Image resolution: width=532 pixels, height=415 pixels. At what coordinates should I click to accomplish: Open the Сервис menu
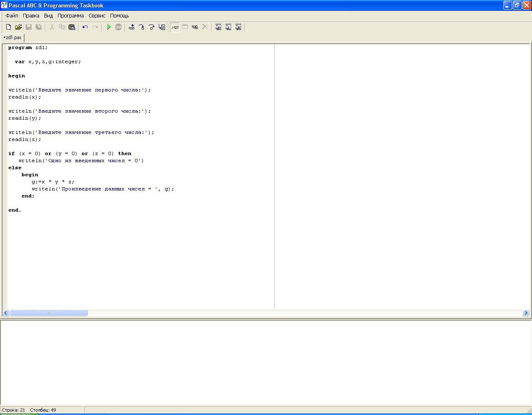point(97,16)
